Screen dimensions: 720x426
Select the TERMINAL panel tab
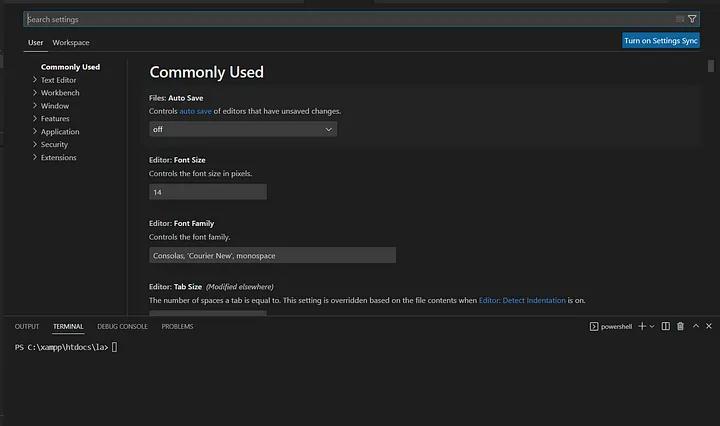pos(68,326)
